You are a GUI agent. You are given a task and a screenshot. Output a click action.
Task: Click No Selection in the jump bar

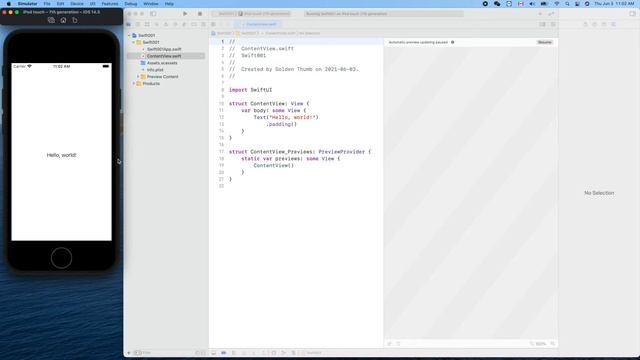(x=309, y=33)
